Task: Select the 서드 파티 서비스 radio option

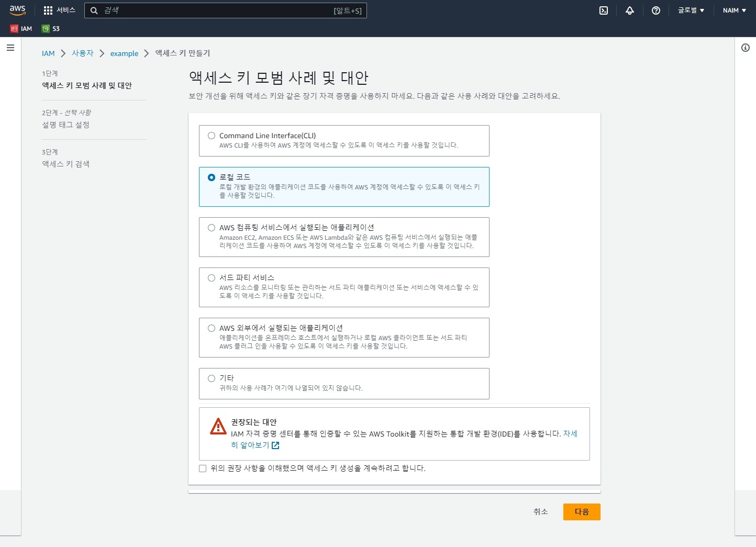Action: 212,278
